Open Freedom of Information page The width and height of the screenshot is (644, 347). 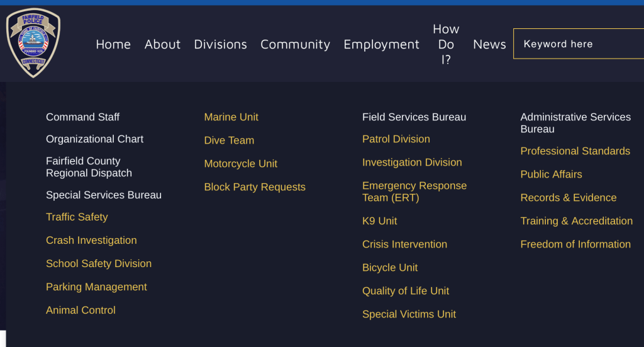[575, 244]
